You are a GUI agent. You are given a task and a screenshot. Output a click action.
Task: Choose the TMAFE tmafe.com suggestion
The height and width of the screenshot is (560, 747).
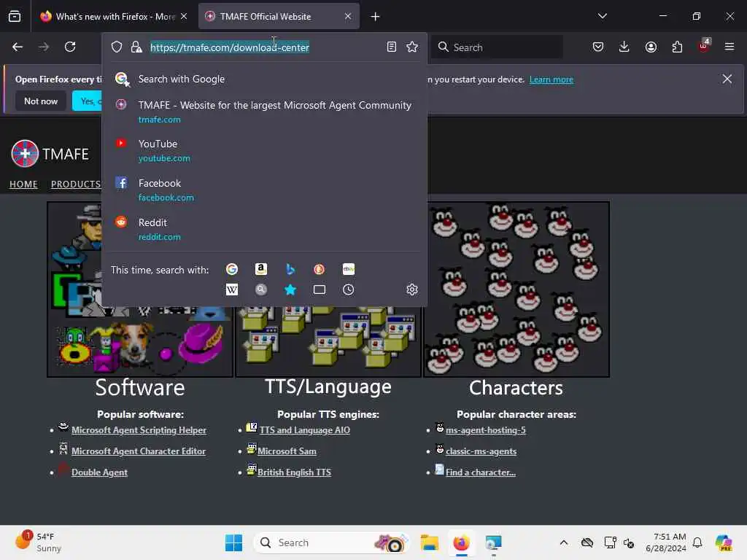point(264,112)
